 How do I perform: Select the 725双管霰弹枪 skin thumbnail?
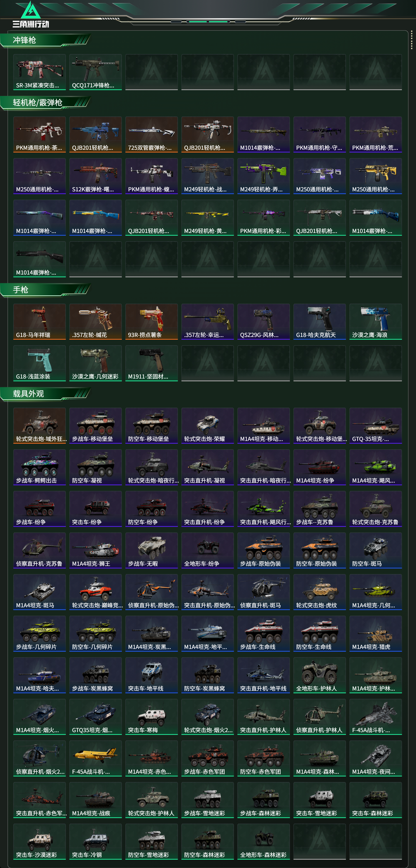(x=152, y=134)
